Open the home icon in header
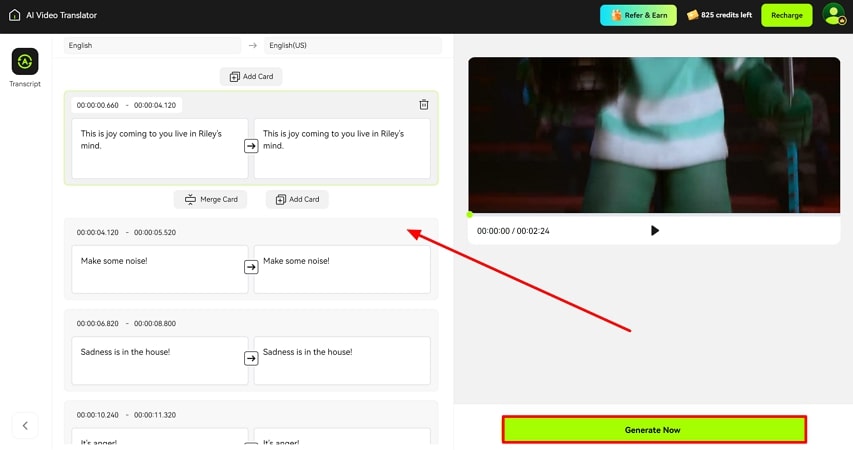Screen dimensions: 853x450 15,15
